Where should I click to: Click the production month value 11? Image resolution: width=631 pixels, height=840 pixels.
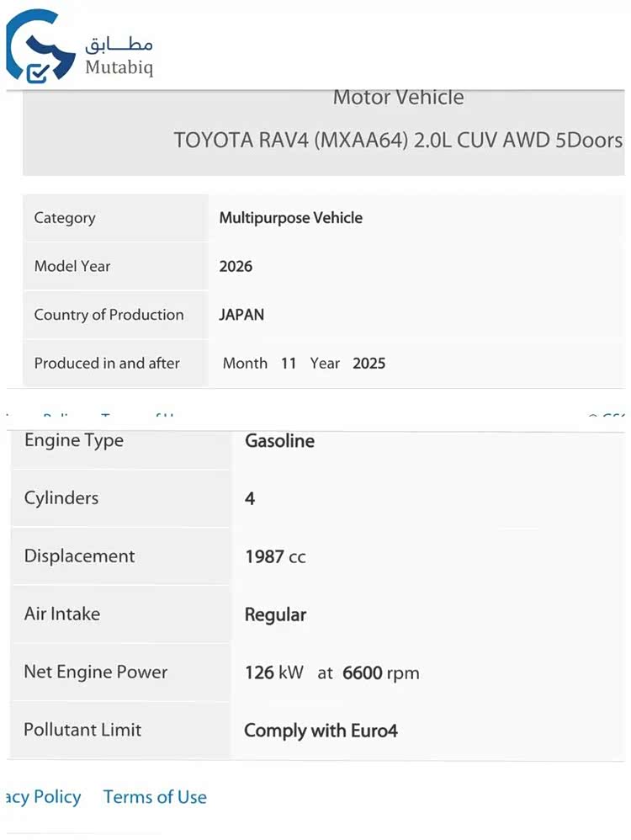tap(289, 364)
